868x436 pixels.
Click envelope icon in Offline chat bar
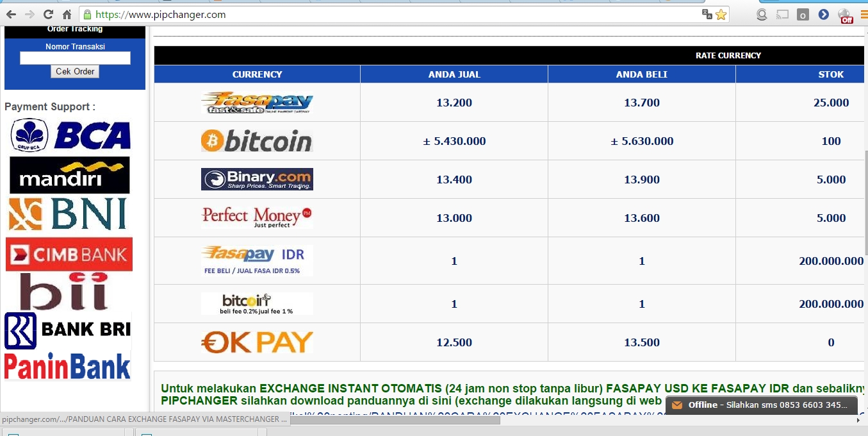[677, 405]
